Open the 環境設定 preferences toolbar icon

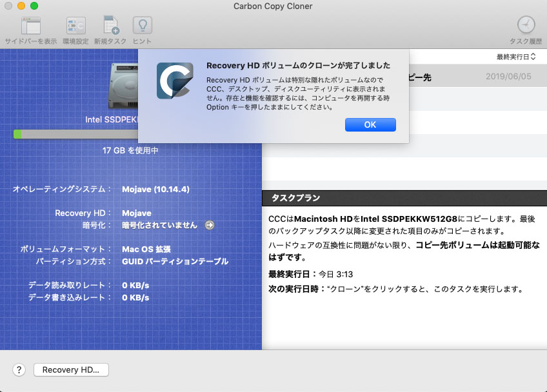click(75, 26)
